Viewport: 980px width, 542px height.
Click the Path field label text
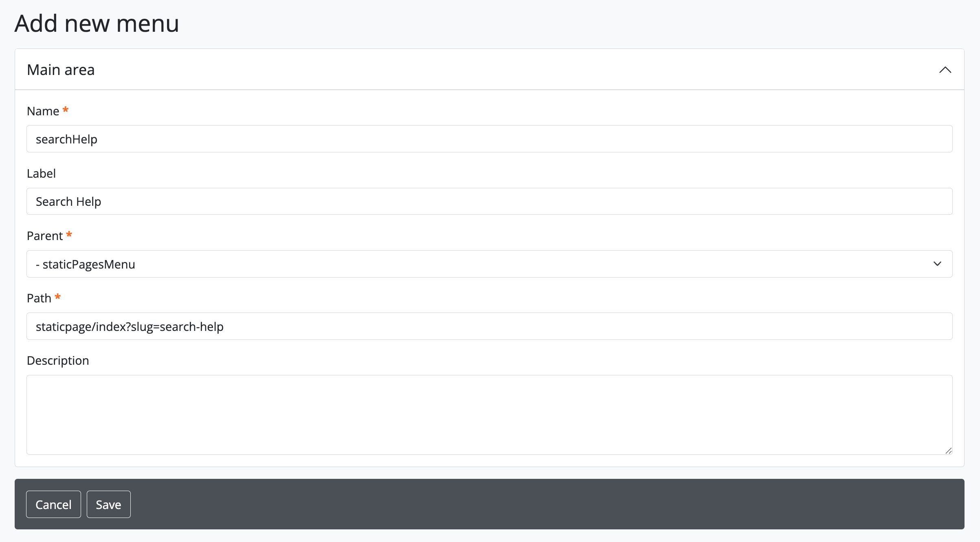[39, 298]
